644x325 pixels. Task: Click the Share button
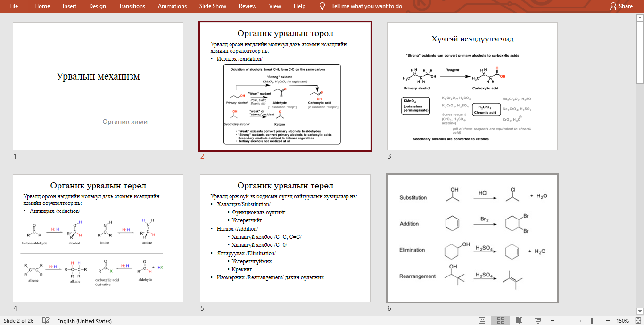click(x=621, y=6)
